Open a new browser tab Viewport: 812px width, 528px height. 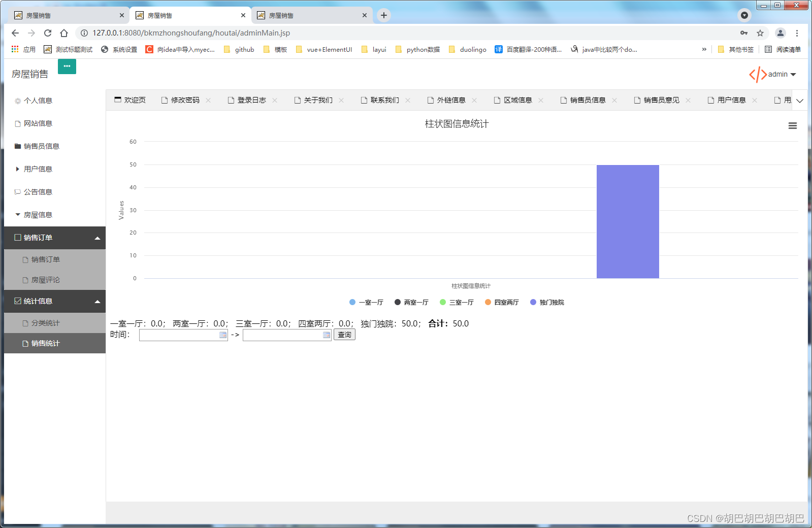384,15
